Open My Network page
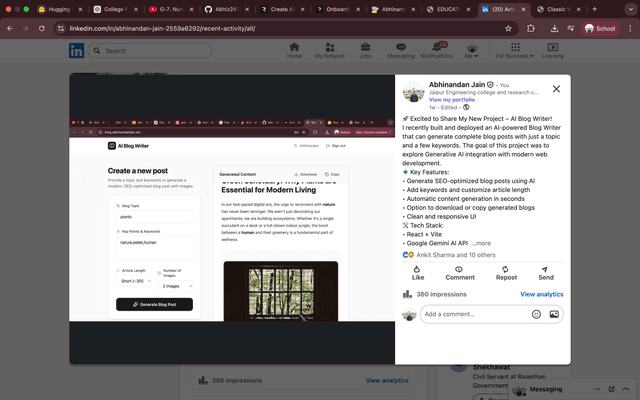640x400 pixels. click(x=330, y=51)
